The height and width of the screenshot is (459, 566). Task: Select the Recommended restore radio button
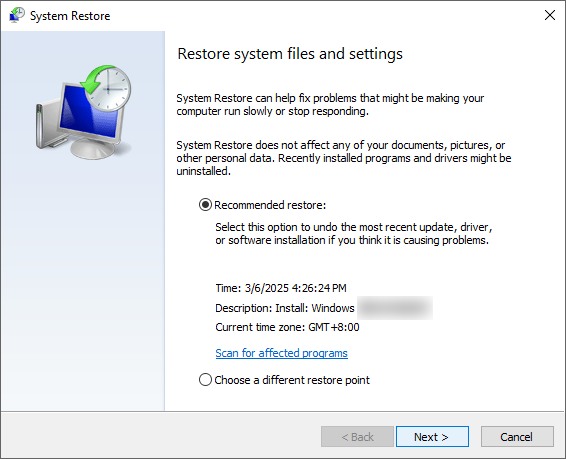tap(205, 205)
